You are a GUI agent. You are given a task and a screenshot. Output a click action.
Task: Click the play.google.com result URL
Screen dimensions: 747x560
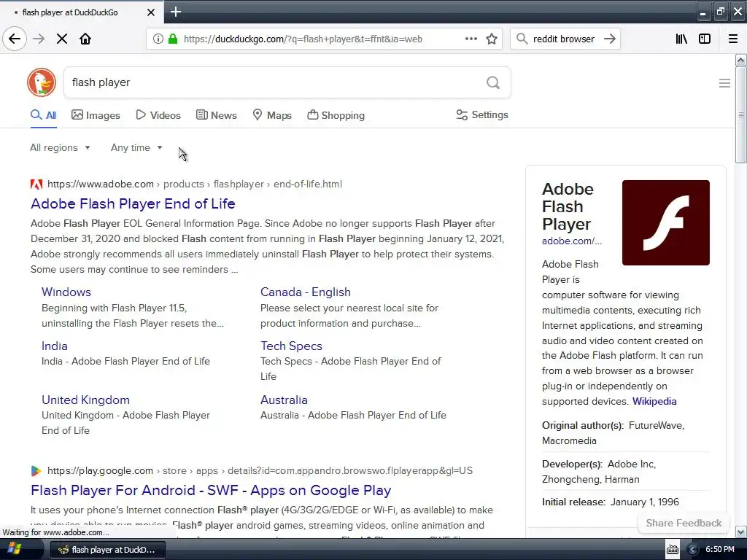coord(260,471)
